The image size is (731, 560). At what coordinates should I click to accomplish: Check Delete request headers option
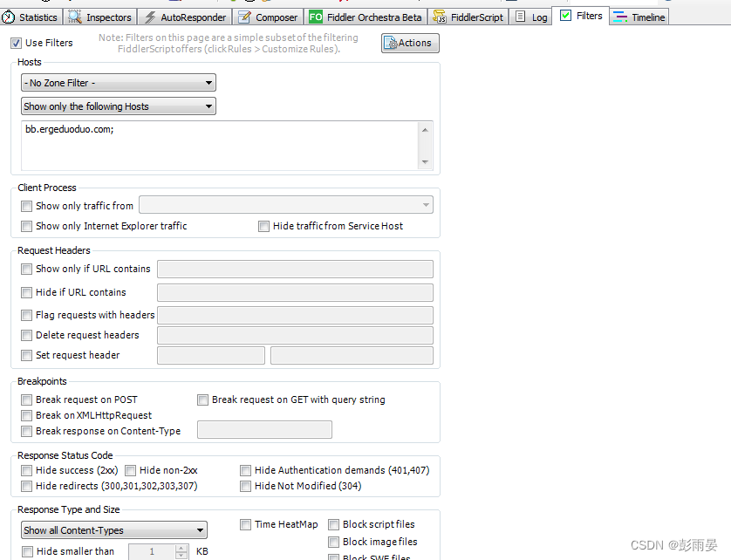tap(26, 335)
